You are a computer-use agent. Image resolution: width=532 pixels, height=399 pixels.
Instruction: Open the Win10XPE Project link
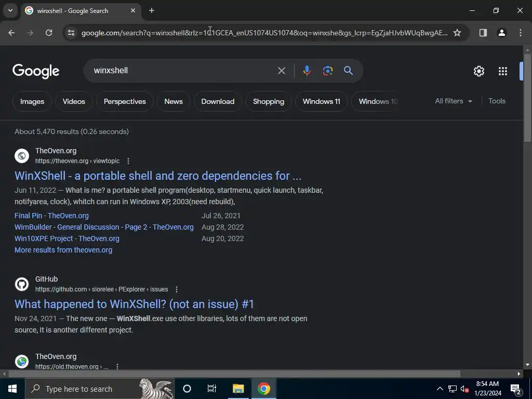tap(67, 238)
